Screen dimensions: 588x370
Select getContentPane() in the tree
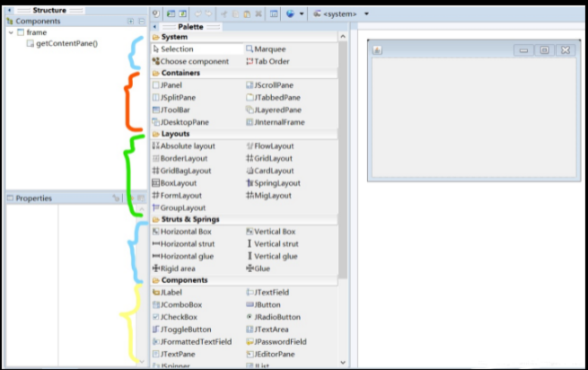[62, 43]
